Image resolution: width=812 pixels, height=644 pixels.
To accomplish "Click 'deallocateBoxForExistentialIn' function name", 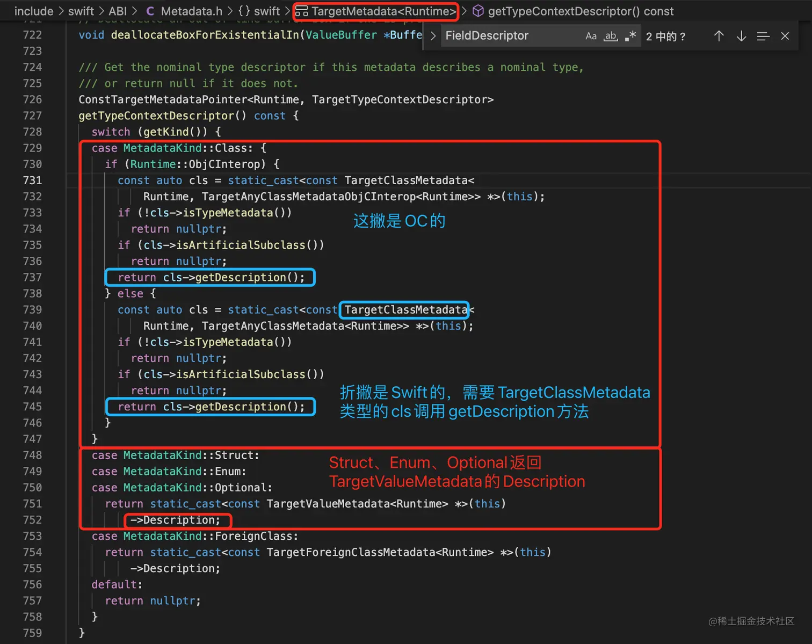I will tap(205, 35).
